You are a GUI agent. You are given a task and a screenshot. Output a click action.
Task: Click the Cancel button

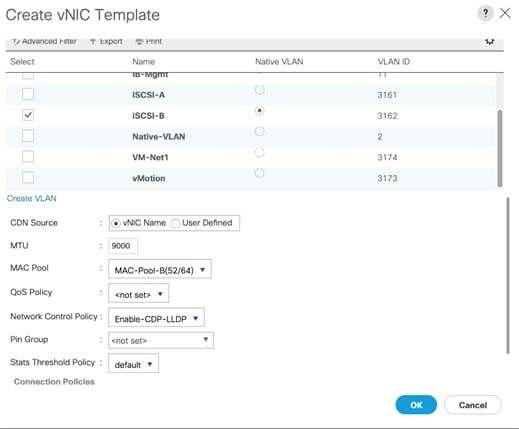(473, 405)
